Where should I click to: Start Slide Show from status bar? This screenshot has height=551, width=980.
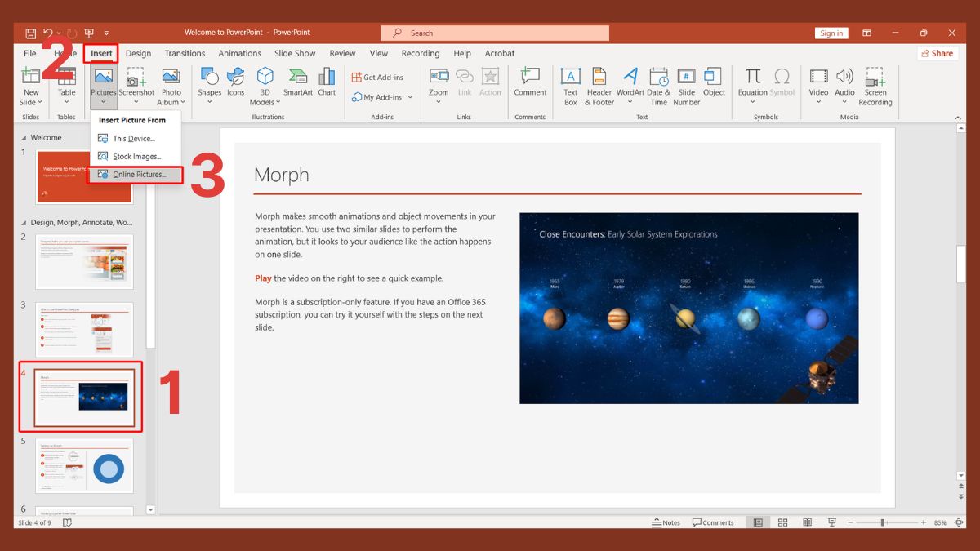tap(831, 522)
